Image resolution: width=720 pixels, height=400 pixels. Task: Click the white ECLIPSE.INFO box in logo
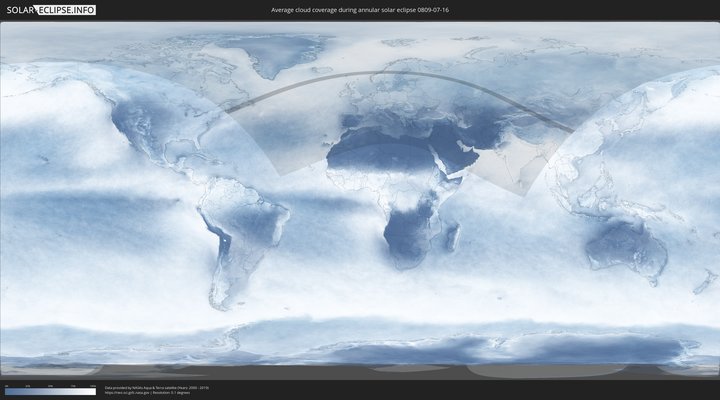[x=67, y=9]
